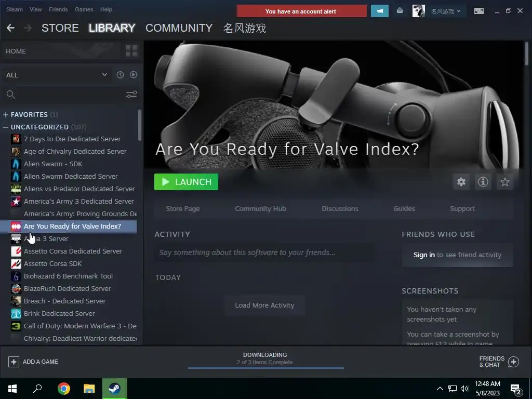532x399 pixels.
Task: Click the Biohazard 6 Benchmark icon
Action: (x=16, y=276)
